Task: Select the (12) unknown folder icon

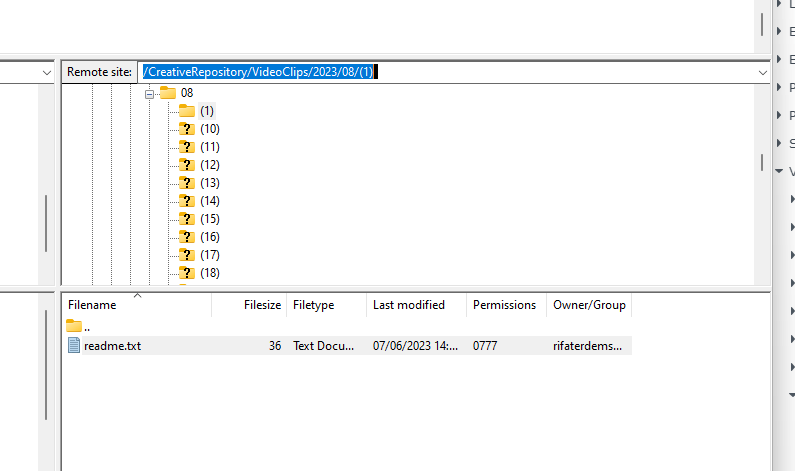Action: pos(187,165)
